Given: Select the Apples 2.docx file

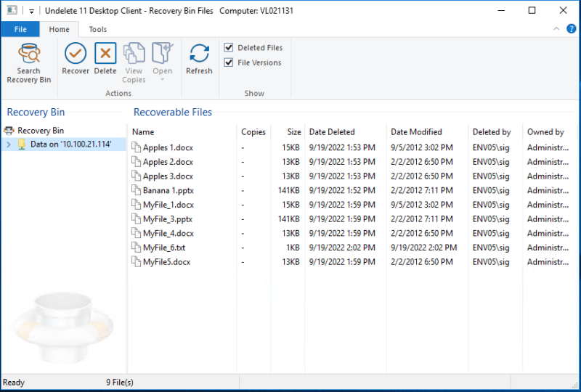Looking at the screenshot, I should coord(168,162).
